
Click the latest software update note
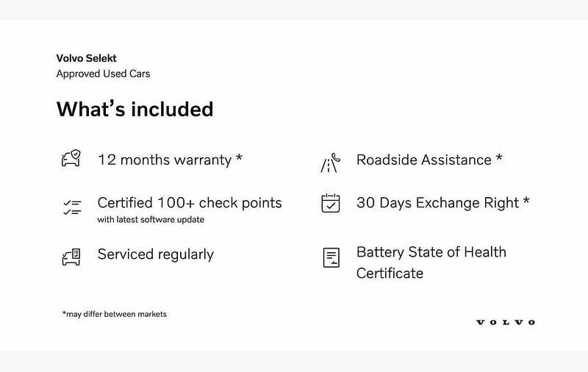click(x=151, y=220)
